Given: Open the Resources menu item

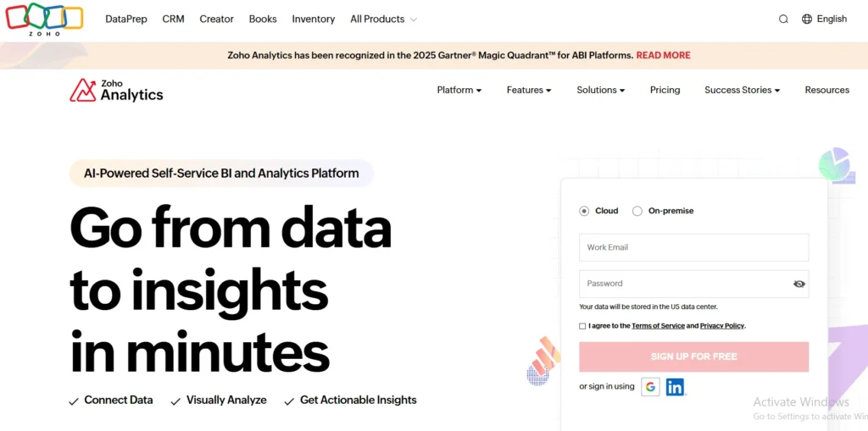Looking at the screenshot, I should (x=827, y=90).
